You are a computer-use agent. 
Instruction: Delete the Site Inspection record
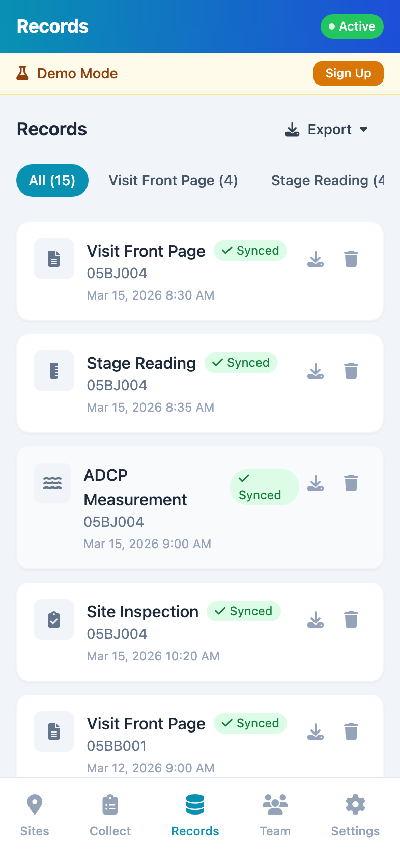coord(351,620)
